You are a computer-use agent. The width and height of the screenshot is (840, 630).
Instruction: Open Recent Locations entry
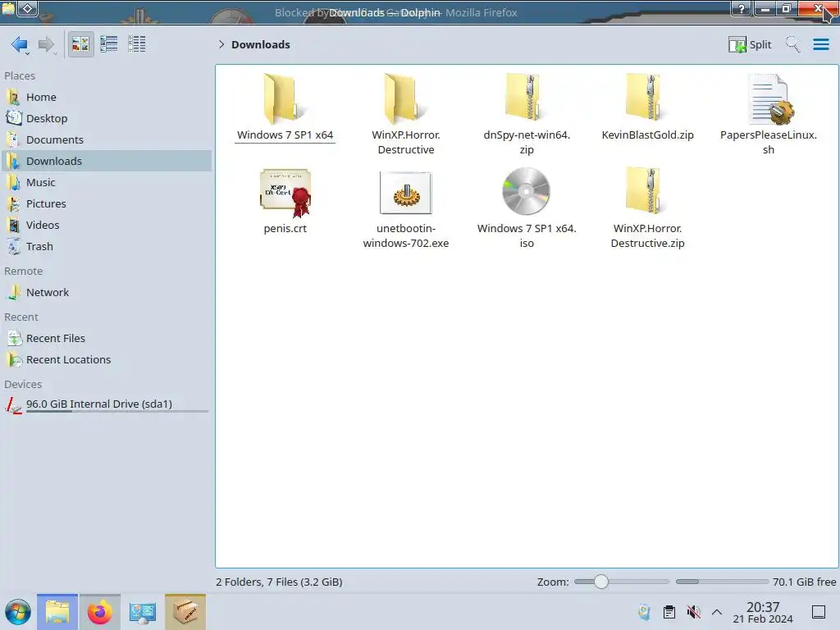[x=106, y=360]
